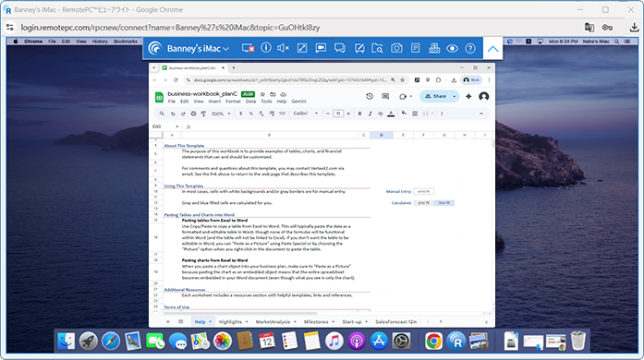Click the print icon in Sheets toolbar
Viewport: 644px width, 360px height.
click(x=193, y=114)
